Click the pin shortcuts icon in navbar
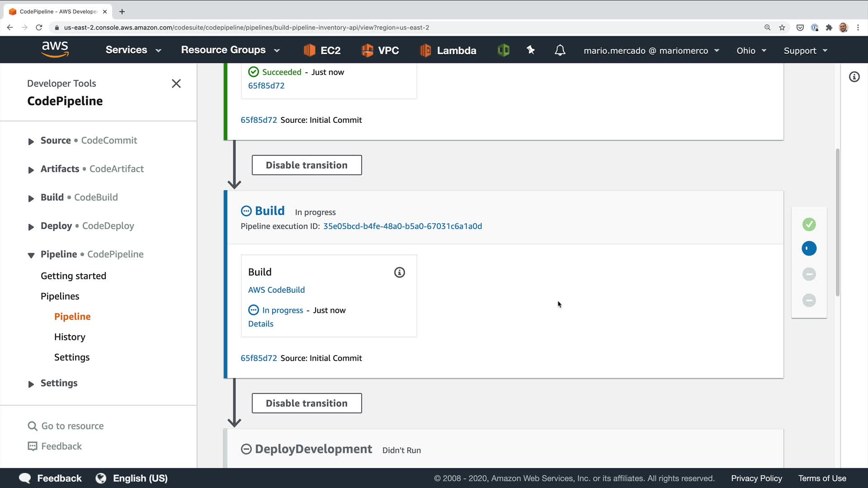The height and width of the screenshot is (488, 868). (x=531, y=50)
